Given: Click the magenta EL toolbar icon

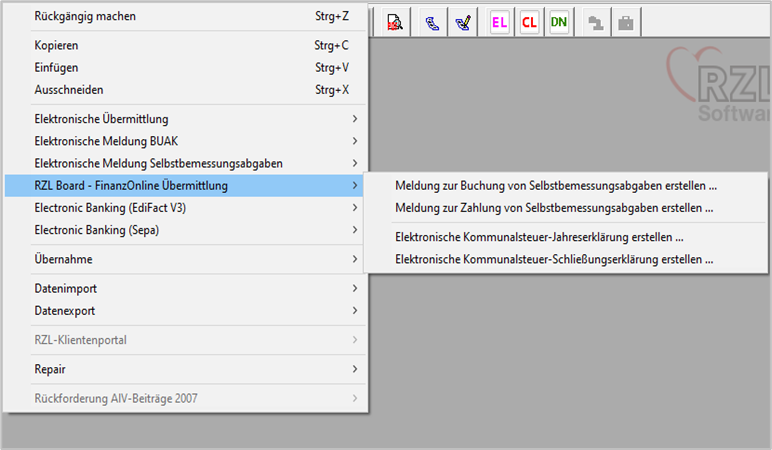Looking at the screenshot, I should (x=500, y=22).
